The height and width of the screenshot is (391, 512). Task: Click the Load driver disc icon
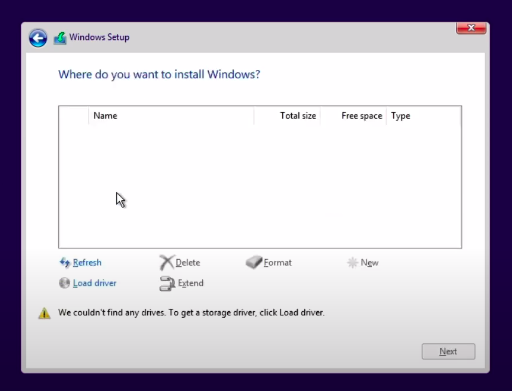coord(64,283)
